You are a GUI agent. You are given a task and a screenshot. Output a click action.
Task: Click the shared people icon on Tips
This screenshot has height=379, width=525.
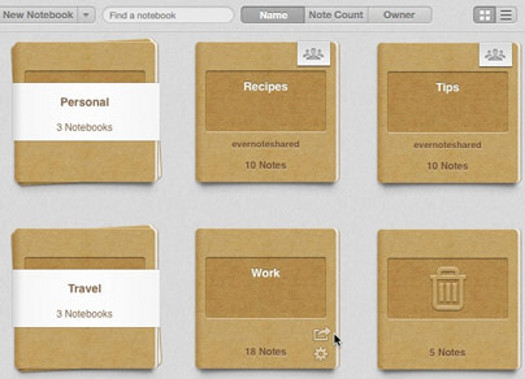pos(495,54)
